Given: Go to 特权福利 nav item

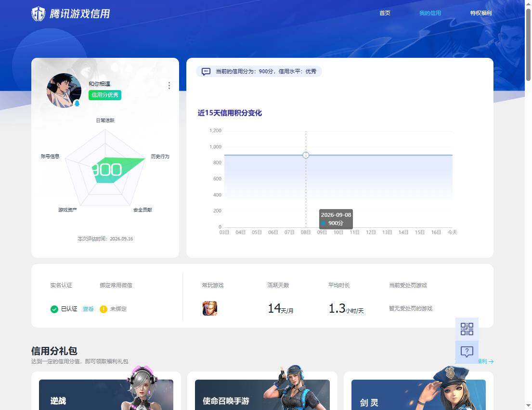Looking at the screenshot, I should click(481, 13).
